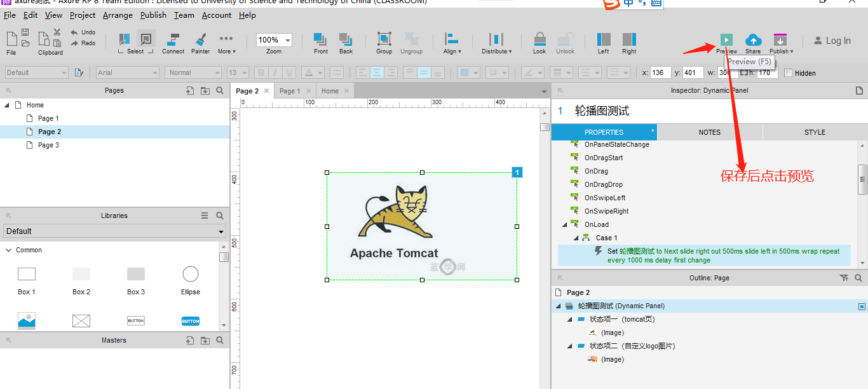
Task: Toggle dynamic panel visibility in Outline
Action: tap(862, 306)
